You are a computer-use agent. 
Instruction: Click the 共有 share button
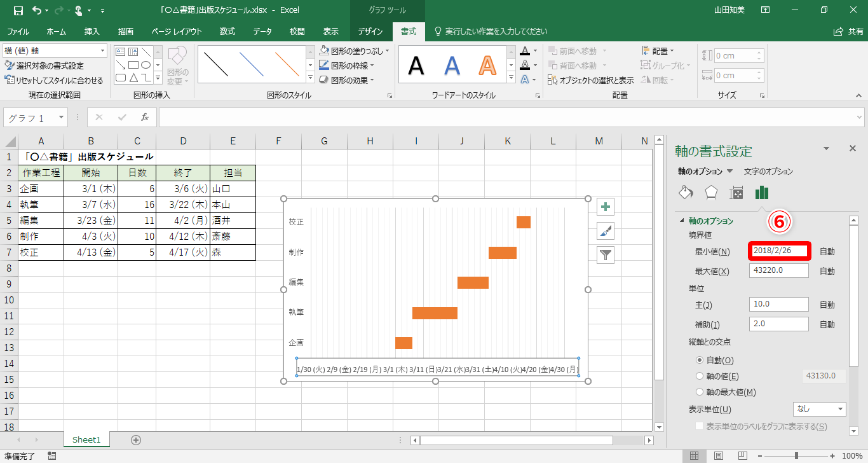coord(849,31)
